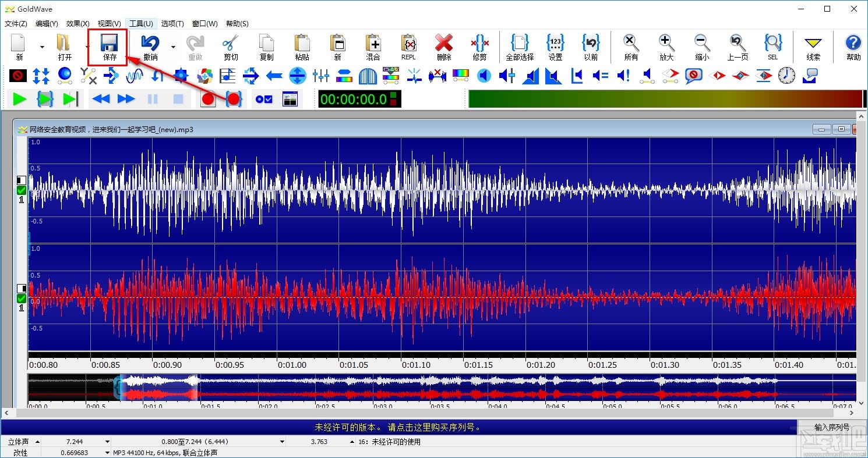Open the control properties checkmark icon
The image size is (868, 458).
point(264,100)
